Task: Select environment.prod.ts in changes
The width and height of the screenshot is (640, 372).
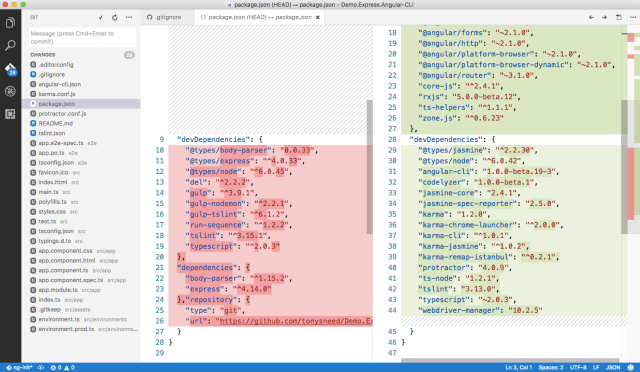Action: (81, 329)
